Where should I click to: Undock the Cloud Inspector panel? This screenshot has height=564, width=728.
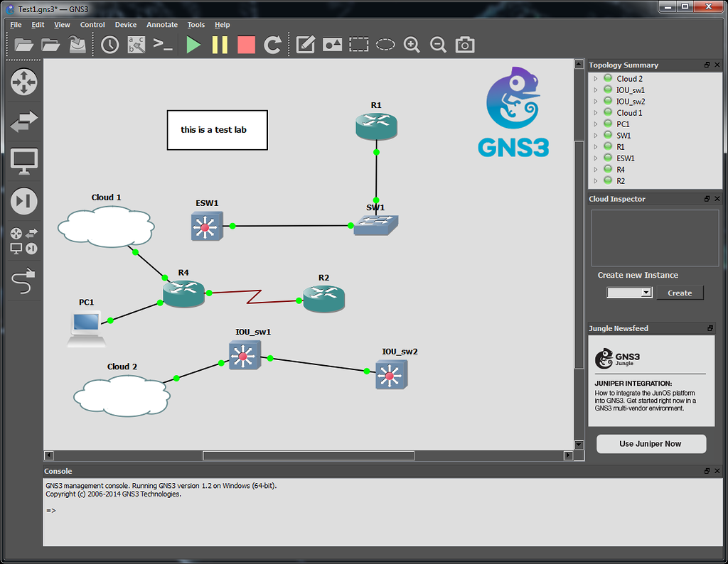[x=707, y=198]
